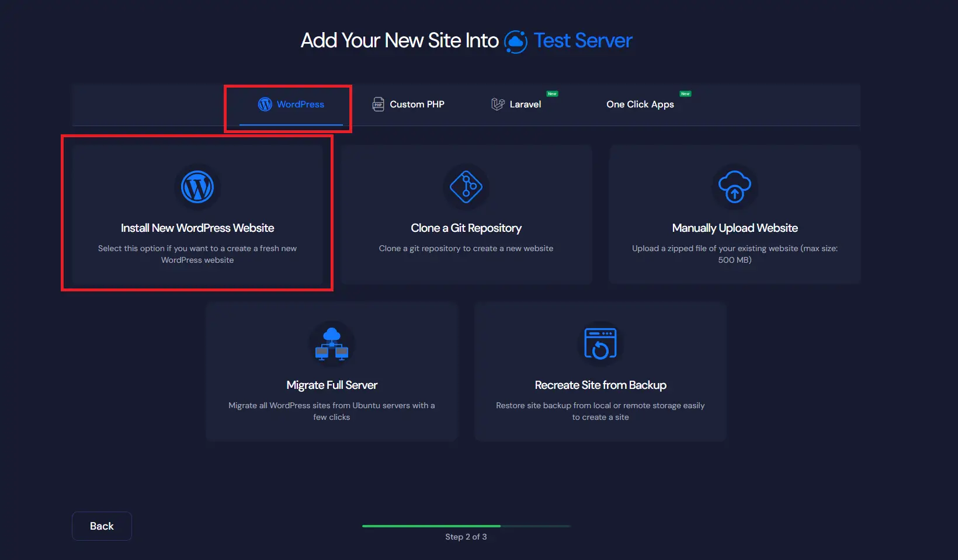This screenshot has width=958, height=560.
Task: Select Clone a Git Repository title
Action: tap(466, 228)
